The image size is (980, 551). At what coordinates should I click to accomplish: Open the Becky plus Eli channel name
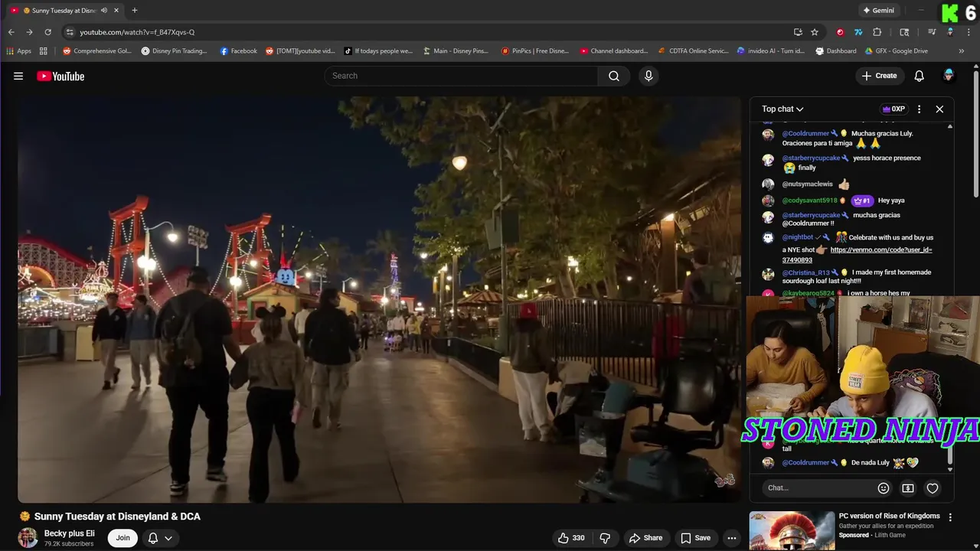pyautogui.click(x=70, y=533)
